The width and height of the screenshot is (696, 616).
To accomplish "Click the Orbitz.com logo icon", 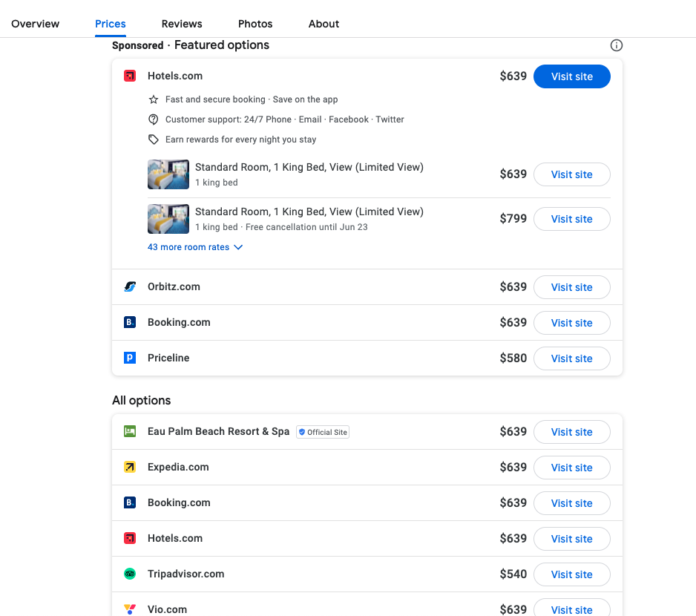I will tap(130, 286).
